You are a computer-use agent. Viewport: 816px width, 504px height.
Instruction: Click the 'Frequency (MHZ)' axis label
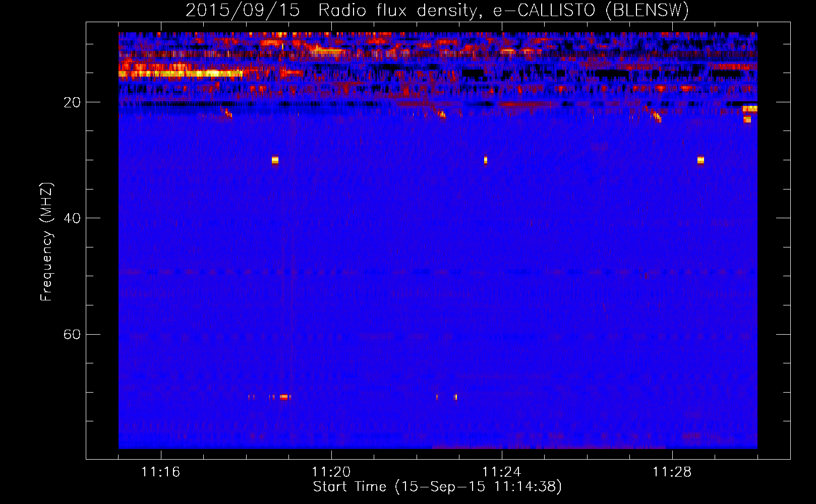tap(46, 242)
